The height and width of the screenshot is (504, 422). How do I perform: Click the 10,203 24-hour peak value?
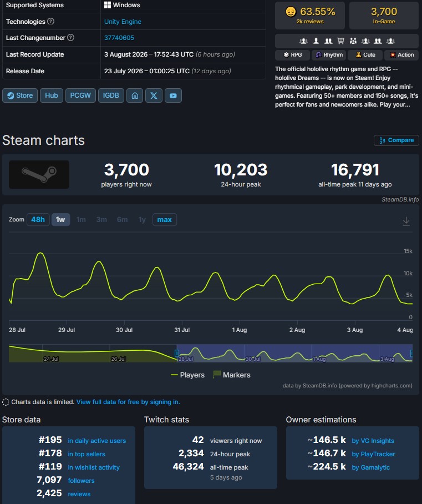(x=241, y=170)
